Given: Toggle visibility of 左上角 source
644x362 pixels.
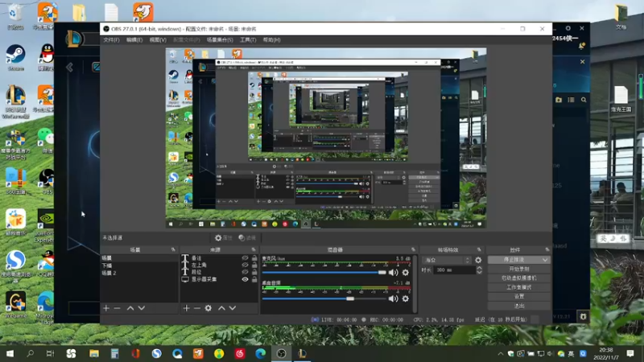Looking at the screenshot, I should point(245,265).
